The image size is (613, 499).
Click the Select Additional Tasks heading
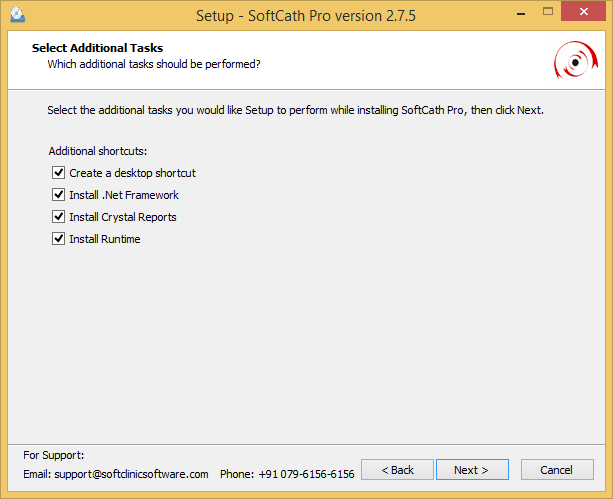click(x=97, y=48)
